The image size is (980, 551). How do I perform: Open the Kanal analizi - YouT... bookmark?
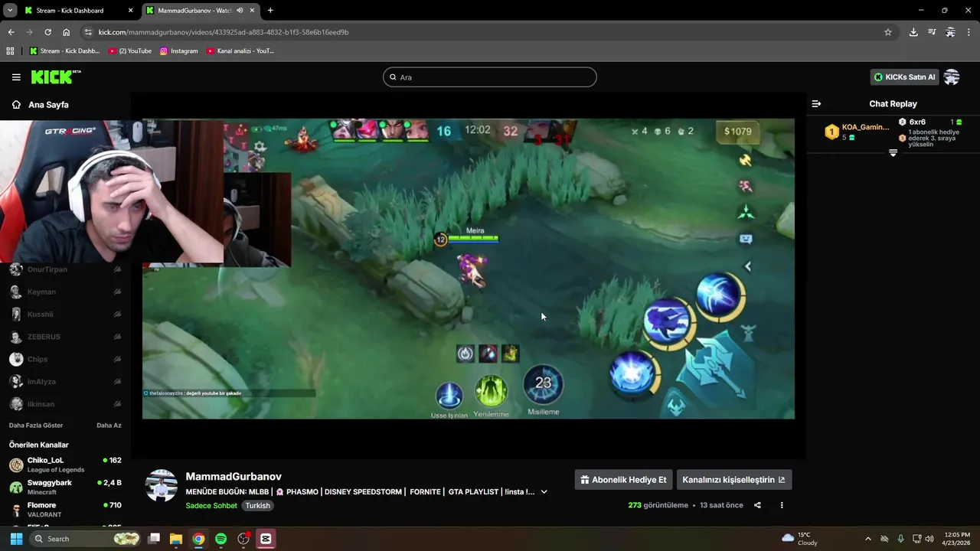(240, 51)
